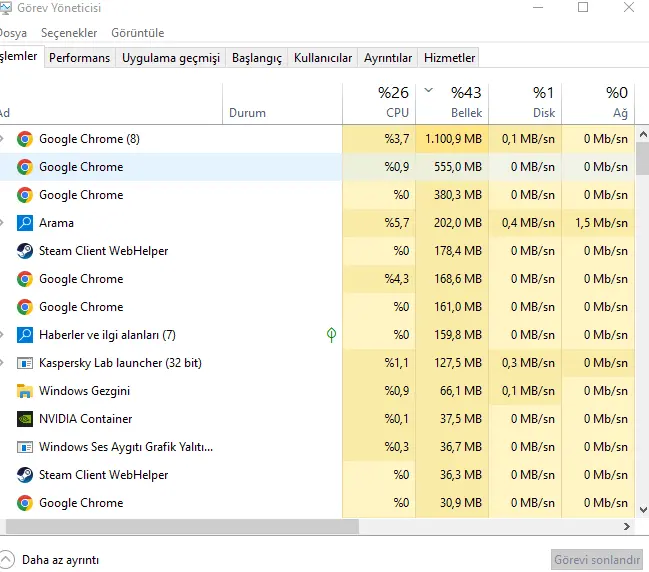The image size is (649, 572).
Task: Click the Görev Yöneticisi title bar icon
Action: tap(5, 8)
